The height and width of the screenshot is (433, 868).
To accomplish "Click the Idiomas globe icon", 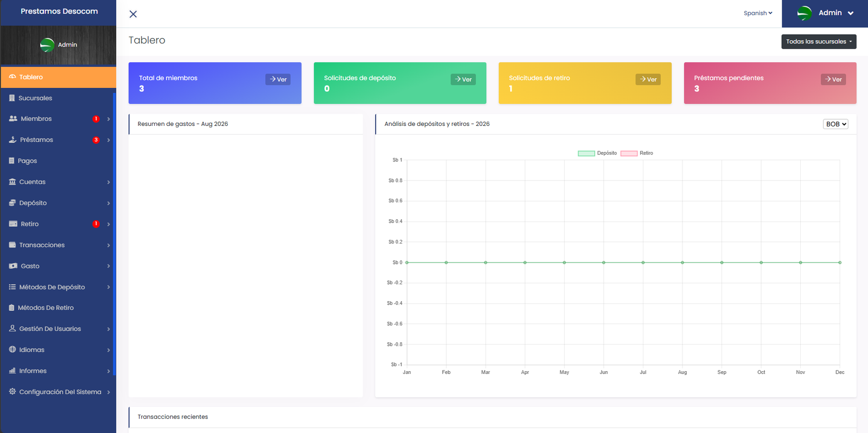I will [x=12, y=349].
